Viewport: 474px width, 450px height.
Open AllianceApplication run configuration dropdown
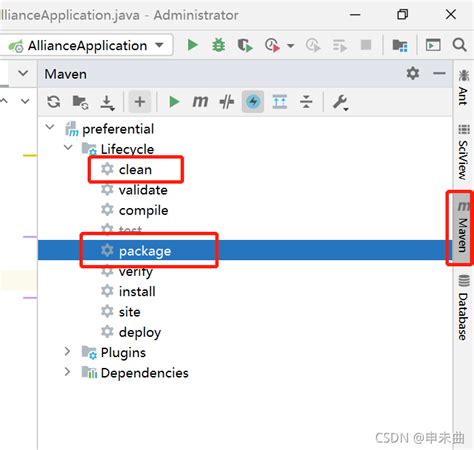86,45
